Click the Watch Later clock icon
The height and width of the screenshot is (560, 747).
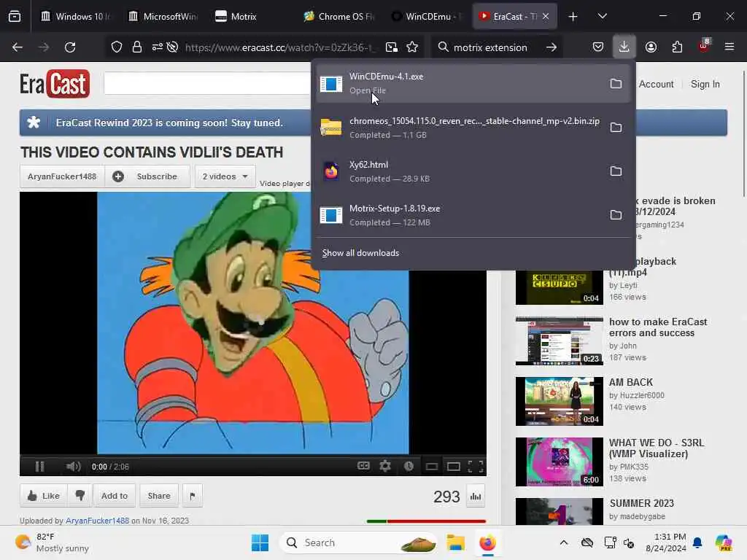click(x=409, y=466)
